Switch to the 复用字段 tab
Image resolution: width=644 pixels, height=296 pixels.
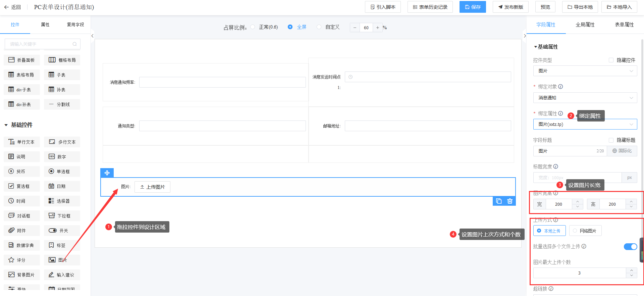point(75,24)
